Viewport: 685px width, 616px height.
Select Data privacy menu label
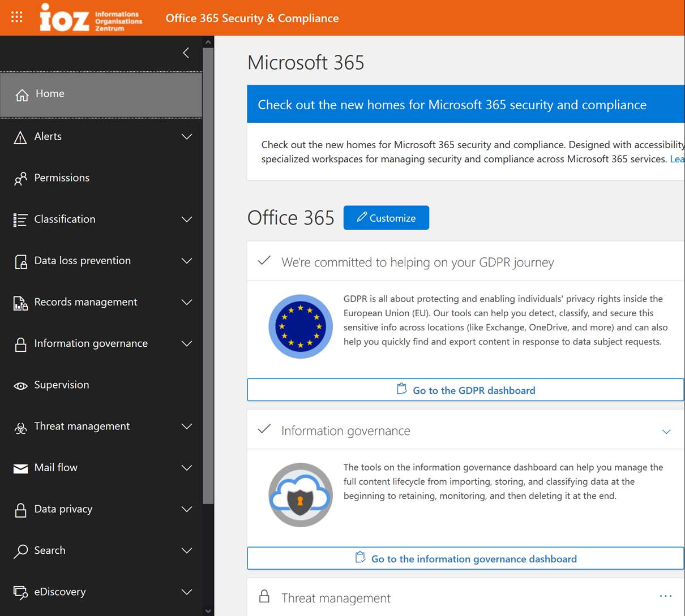pyautogui.click(x=63, y=509)
